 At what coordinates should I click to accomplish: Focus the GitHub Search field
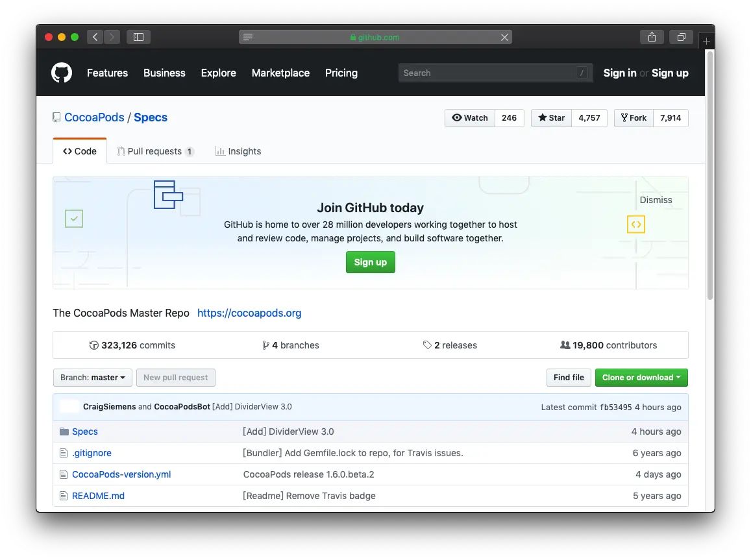click(x=496, y=73)
